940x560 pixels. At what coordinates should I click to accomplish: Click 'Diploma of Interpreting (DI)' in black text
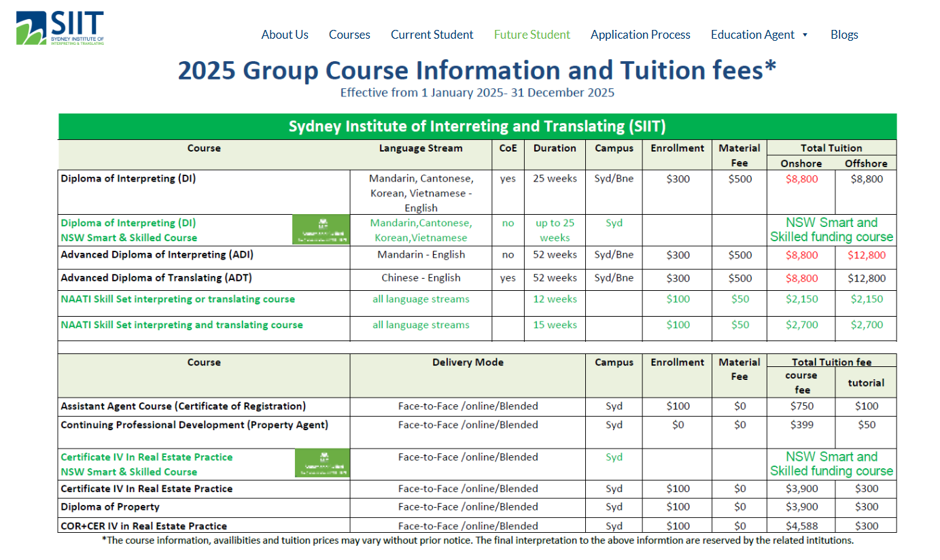[128, 179]
